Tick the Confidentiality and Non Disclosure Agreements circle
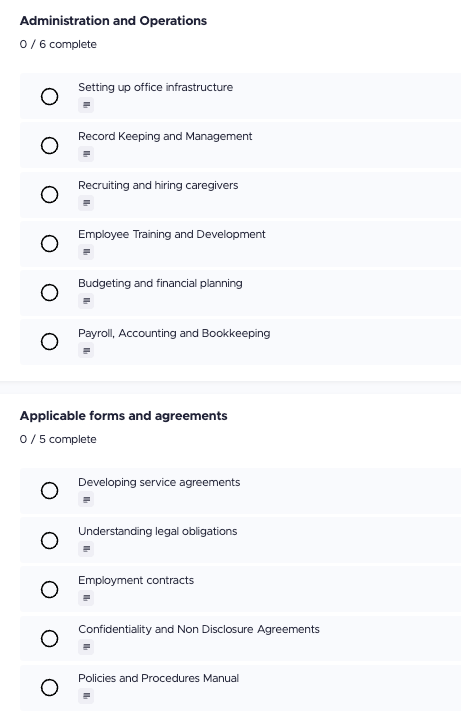 tap(50, 638)
